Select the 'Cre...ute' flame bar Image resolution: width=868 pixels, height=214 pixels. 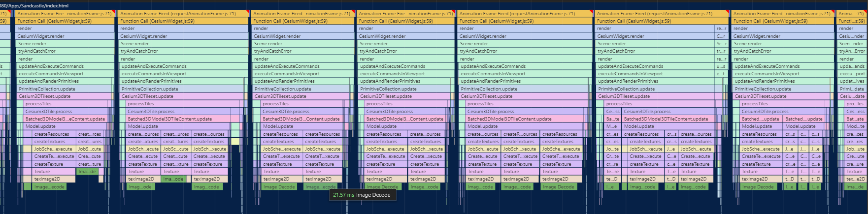point(855,156)
